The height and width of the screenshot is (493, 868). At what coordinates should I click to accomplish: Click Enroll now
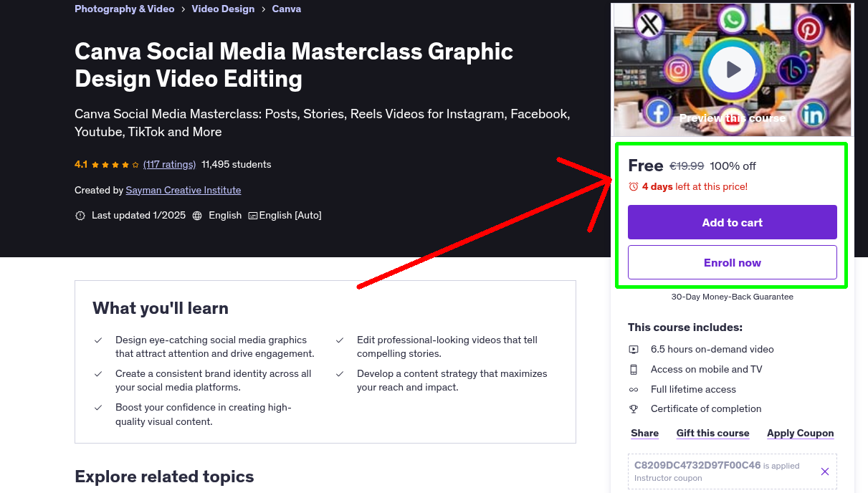[x=733, y=262]
